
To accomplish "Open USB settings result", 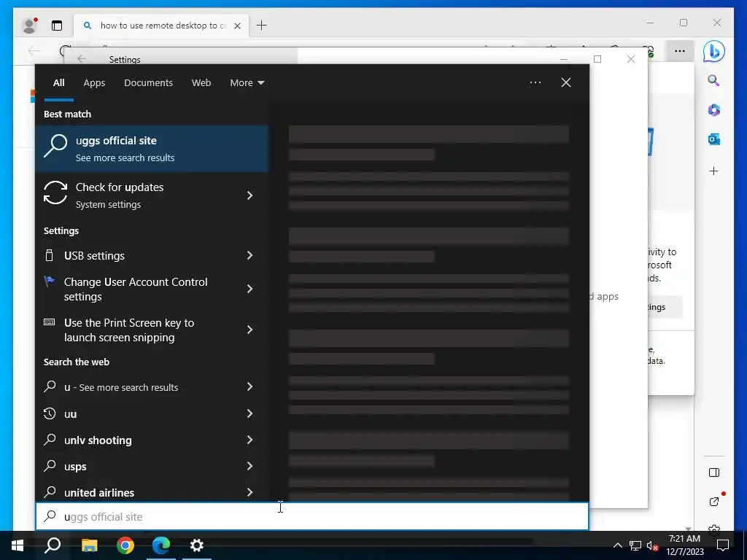I will pyautogui.click(x=152, y=256).
